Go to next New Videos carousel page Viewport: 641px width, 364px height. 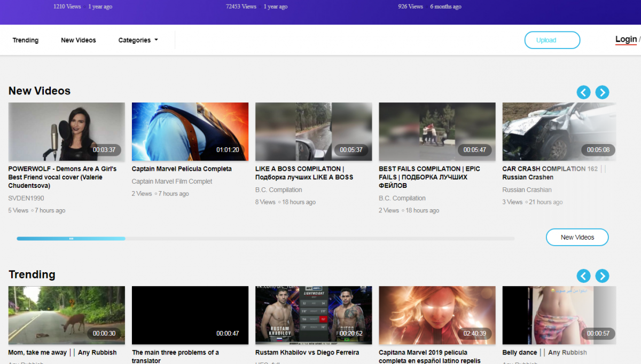tap(602, 92)
